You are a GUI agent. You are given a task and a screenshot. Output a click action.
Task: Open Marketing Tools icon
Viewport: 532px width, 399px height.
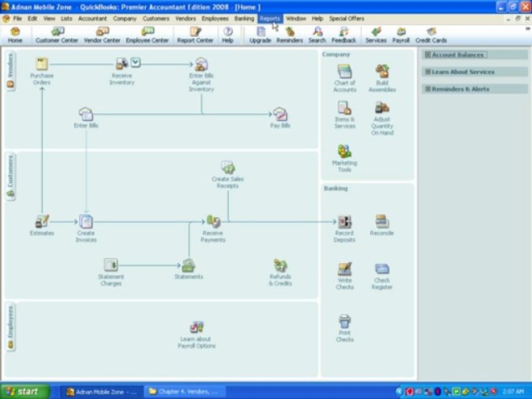point(344,151)
